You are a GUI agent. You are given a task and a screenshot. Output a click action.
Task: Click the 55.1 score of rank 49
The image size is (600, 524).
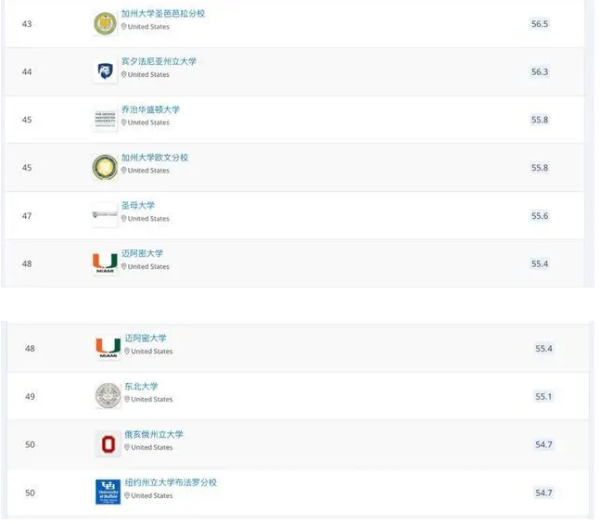coord(544,397)
